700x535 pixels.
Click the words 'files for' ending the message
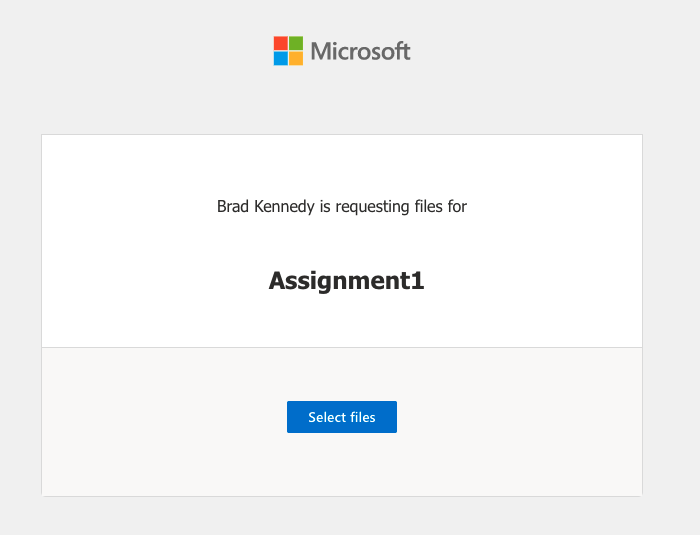[441, 206]
